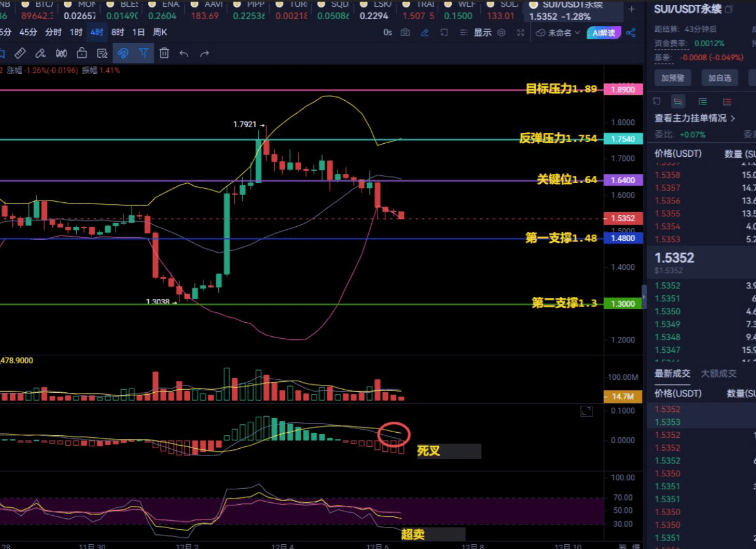Click the trash icon to delete drawings
756x549 pixels.
[x=164, y=53]
